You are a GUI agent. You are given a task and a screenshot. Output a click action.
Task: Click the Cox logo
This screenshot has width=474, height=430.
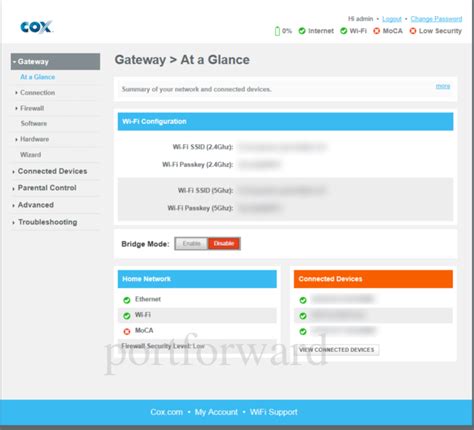36,27
